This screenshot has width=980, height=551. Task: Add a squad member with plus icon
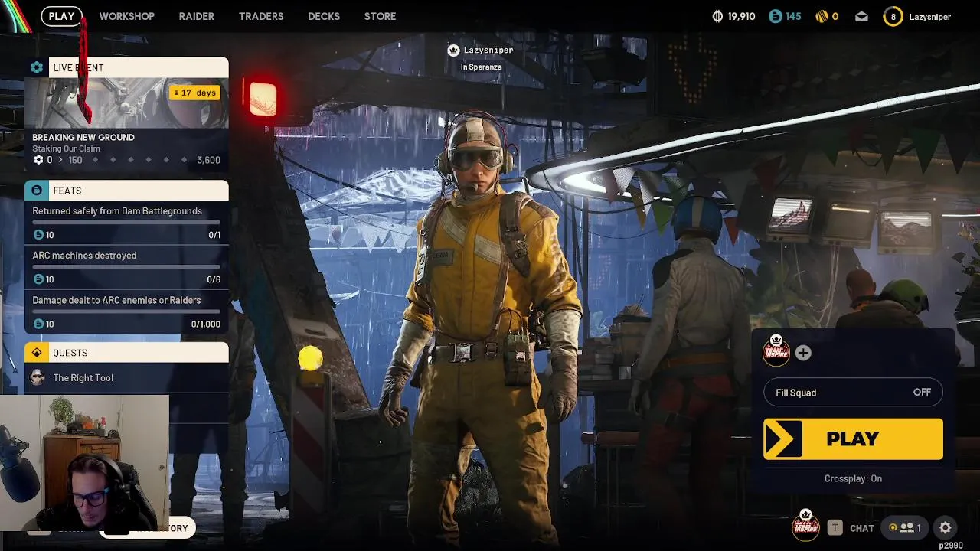coord(803,353)
